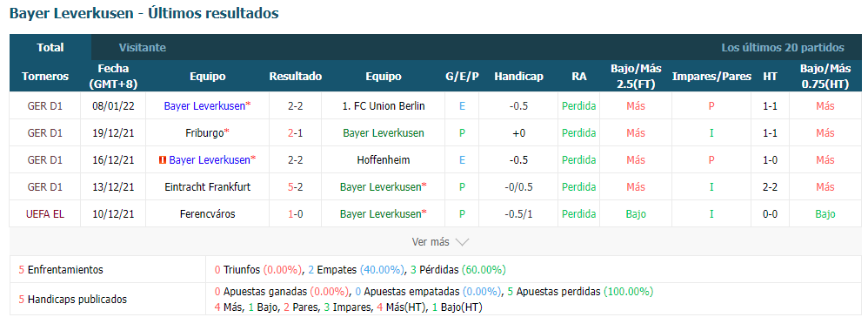Viewport: 868px width, 324px height.
Task: Expand more results with Ver más chevron
Action: point(462,242)
